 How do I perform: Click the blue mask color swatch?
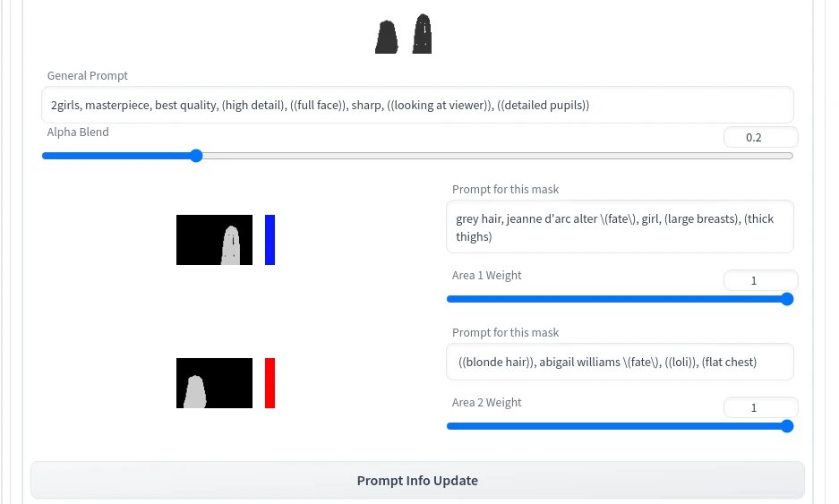pos(270,240)
